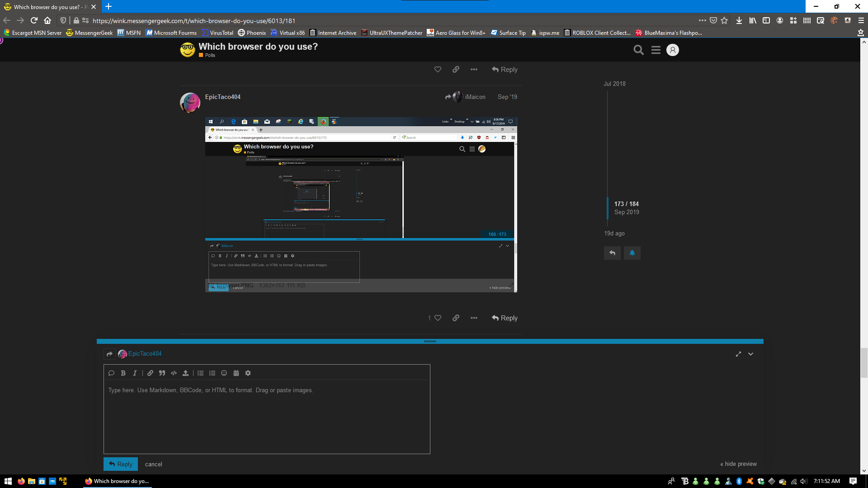Reload the current page
Screen dimensions: 868x488
click(34, 20)
